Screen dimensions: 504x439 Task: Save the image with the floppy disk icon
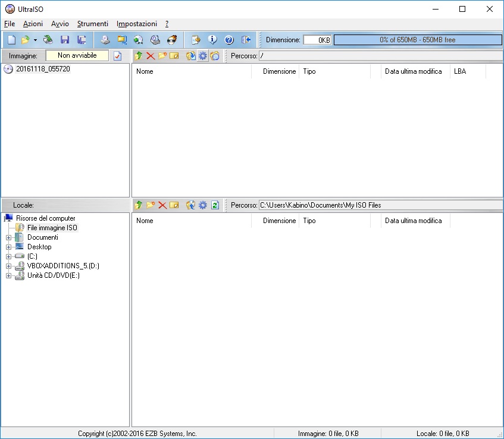65,40
